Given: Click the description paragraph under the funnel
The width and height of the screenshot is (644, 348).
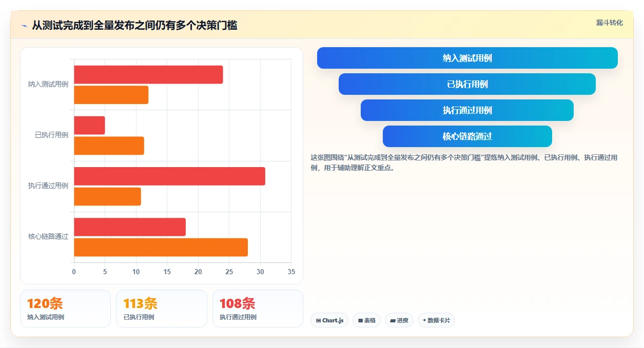Looking at the screenshot, I should [x=464, y=162].
